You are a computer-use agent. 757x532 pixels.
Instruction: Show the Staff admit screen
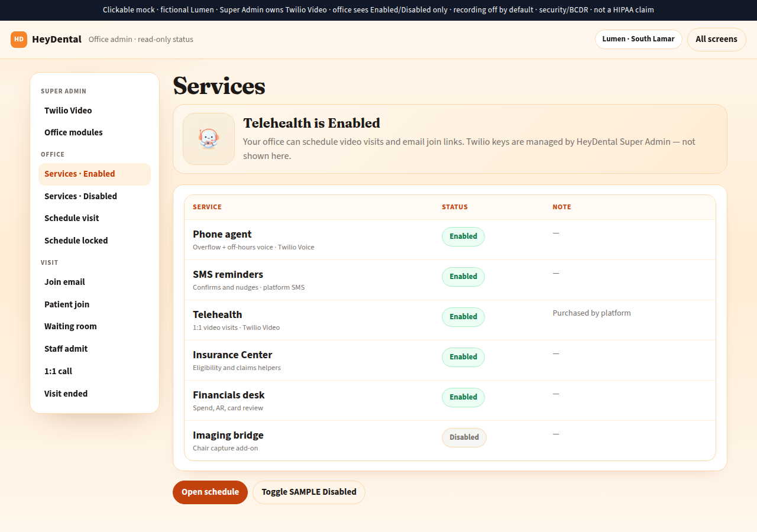pos(95,349)
